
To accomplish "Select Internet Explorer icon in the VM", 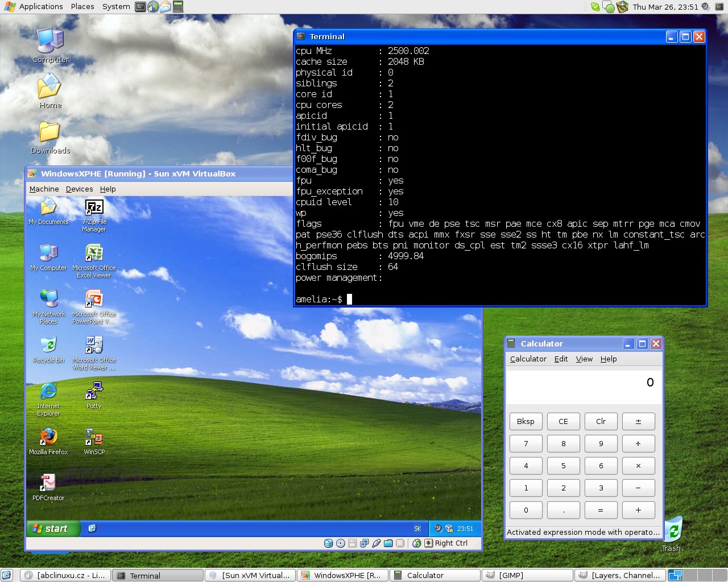I will (48, 399).
